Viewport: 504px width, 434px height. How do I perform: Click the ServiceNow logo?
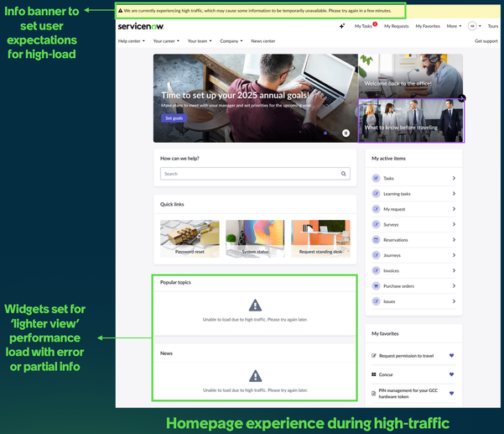coord(141,26)
